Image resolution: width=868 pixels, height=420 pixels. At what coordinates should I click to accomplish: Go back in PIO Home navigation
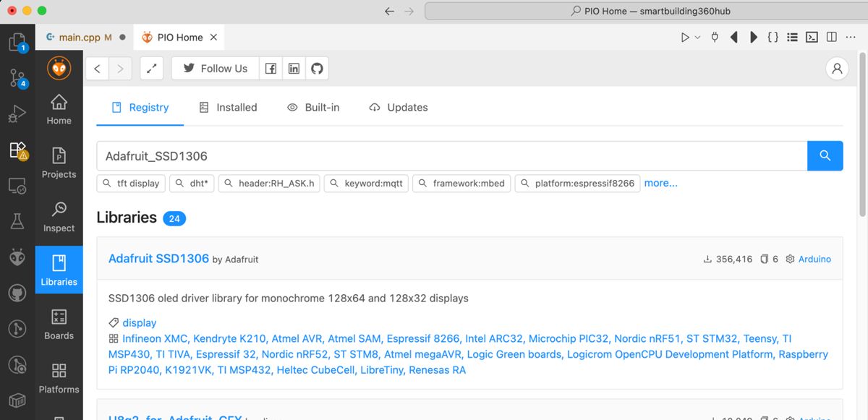(x=98, y=69)
